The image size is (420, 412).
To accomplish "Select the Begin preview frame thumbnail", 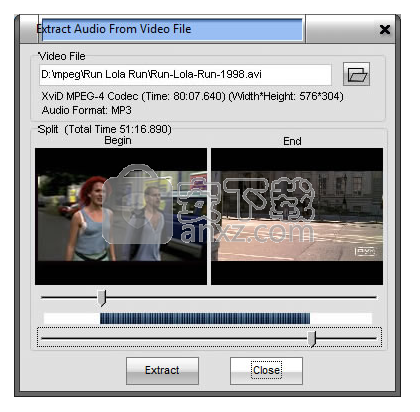I will 121,216.
